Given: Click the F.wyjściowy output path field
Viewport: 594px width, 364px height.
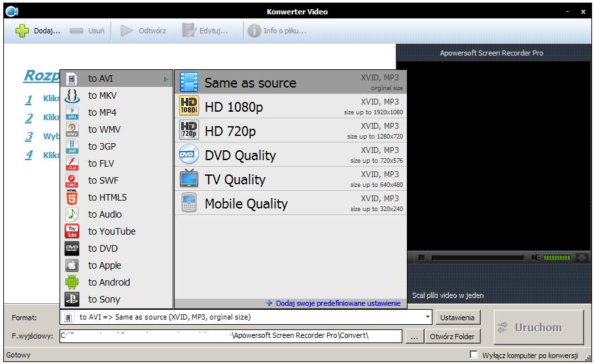Looking at the screenshot, I should 231,336.
